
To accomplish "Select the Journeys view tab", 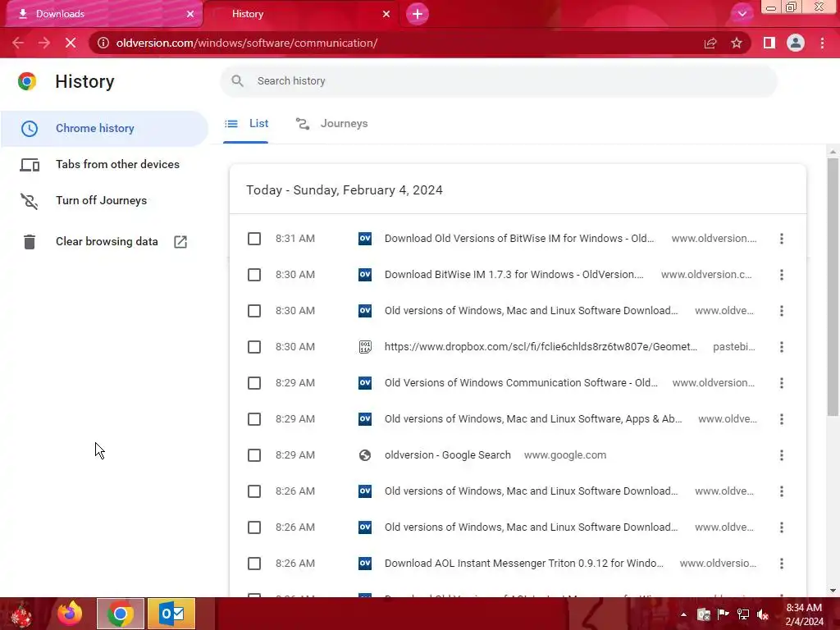I will pos(331,124).
